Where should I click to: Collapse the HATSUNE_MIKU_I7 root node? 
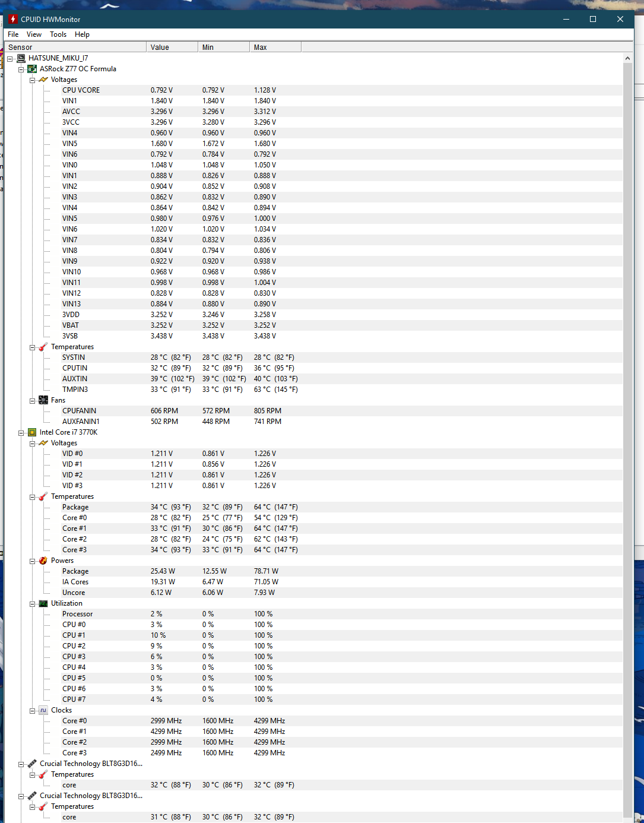(x=10, y=58)
